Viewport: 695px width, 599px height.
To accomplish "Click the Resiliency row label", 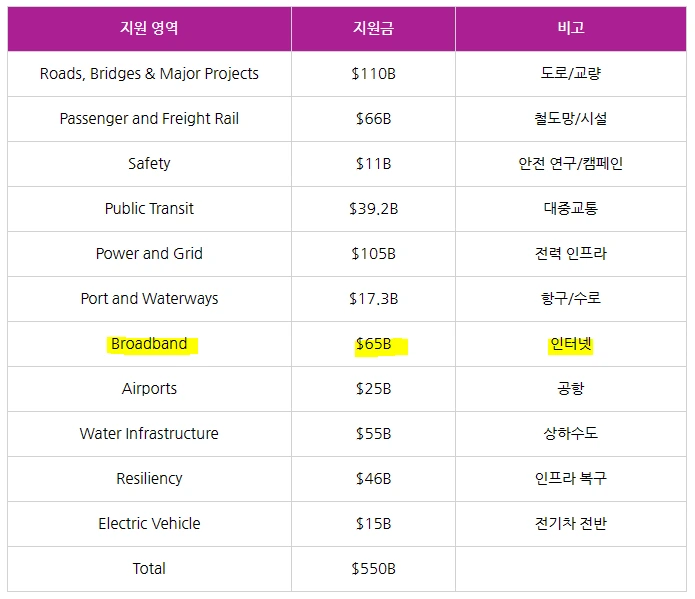I will tap(149, 479).
